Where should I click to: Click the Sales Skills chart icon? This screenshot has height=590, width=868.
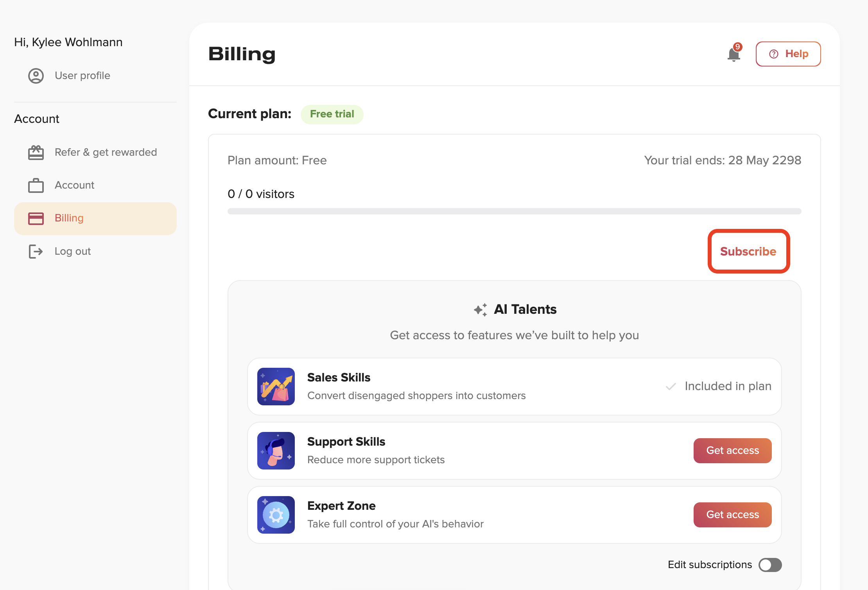(276, 387)
